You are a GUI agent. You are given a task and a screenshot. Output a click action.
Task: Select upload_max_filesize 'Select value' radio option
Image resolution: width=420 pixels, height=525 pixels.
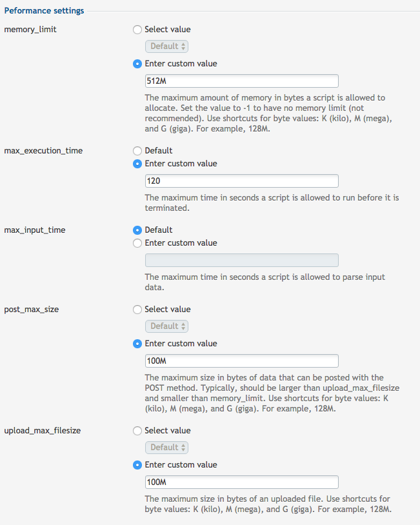click(137, 431)
